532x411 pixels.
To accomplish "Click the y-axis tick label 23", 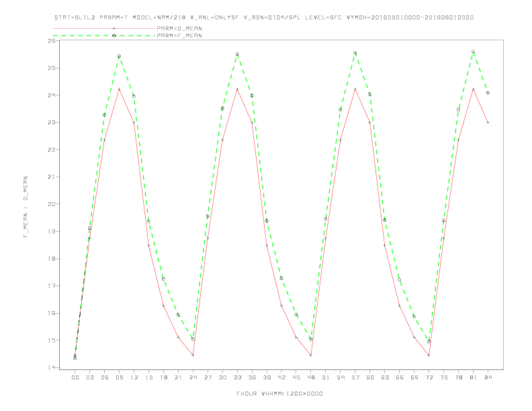I will click(52, 122).
